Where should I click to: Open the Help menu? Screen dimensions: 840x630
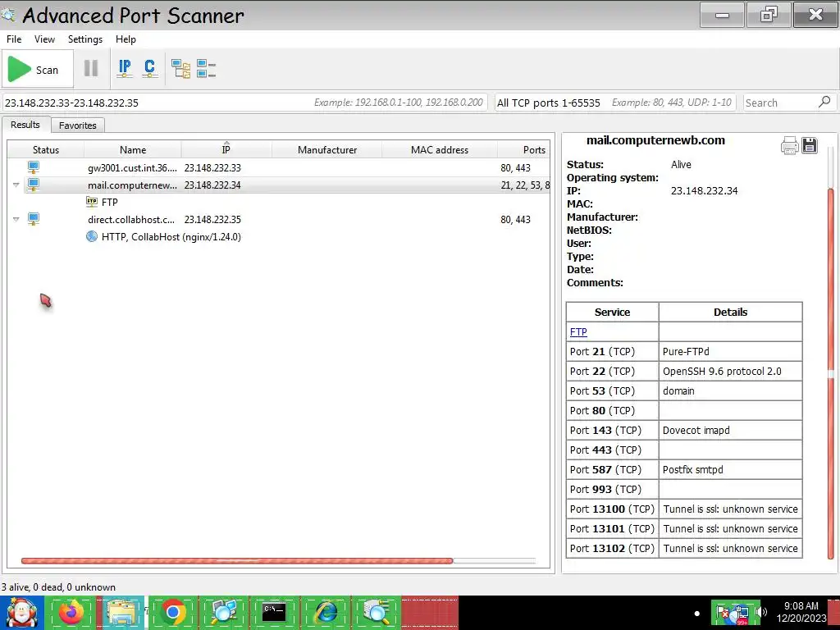pyautogui.click(x=126, y=39)
